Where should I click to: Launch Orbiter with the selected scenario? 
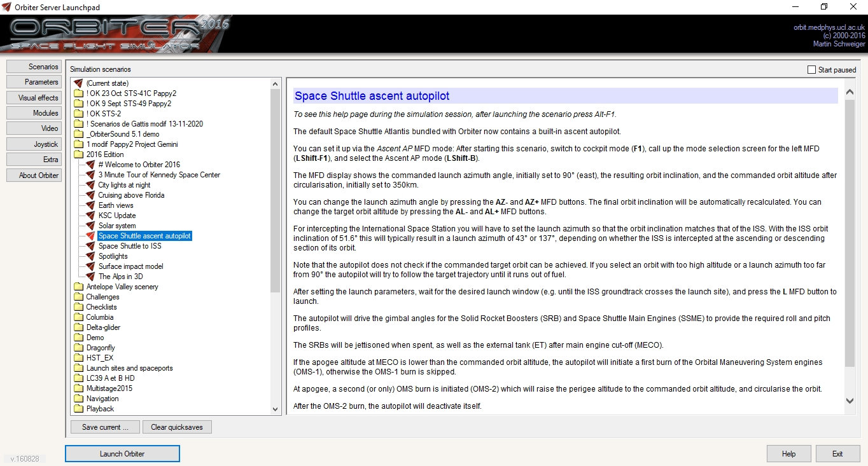(x=122, y=454)
